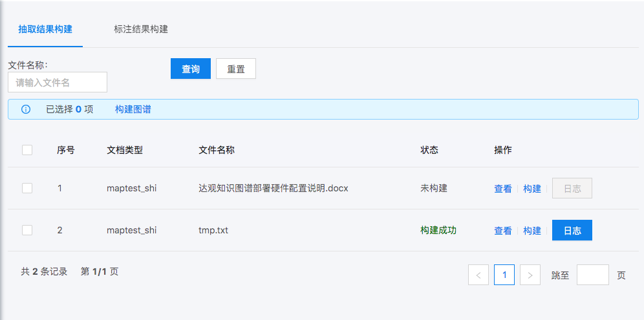
Task: Check the box for row 1 docx file
Action: 27,188
